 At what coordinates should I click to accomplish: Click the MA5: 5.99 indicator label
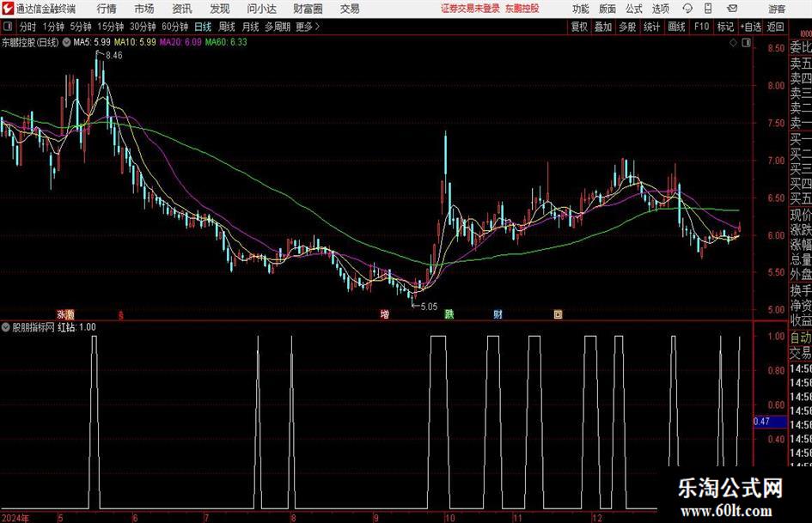coord(92,42)
